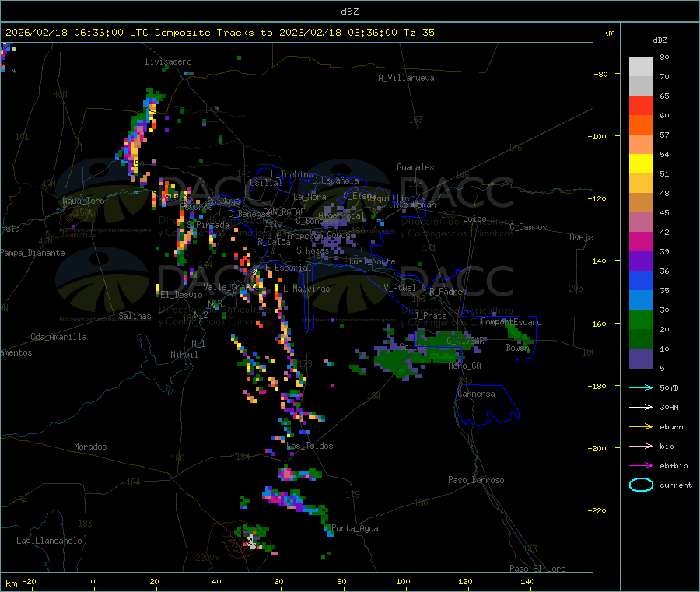Click the R_Padre map label
700x592 pixels.
(446, 292)
